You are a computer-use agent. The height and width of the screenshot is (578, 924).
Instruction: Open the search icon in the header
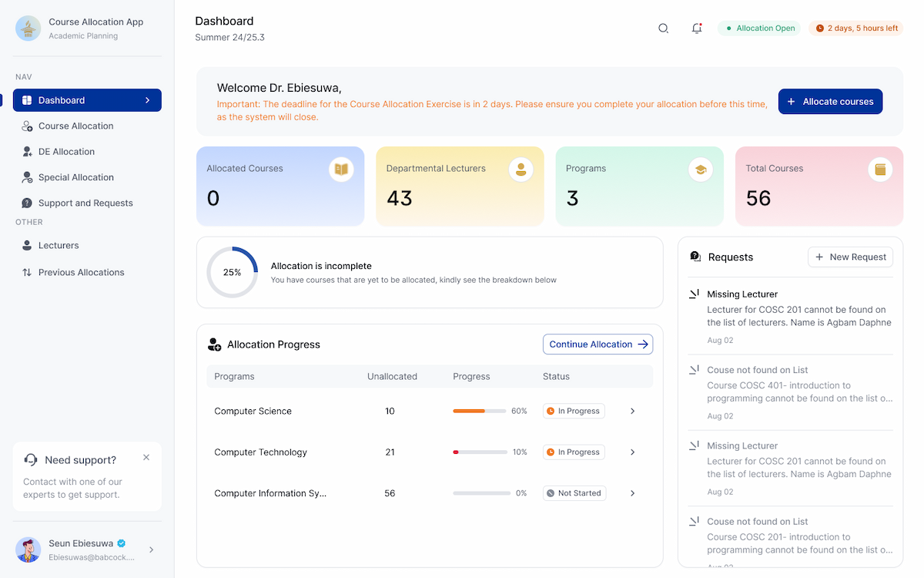(663, 28)
